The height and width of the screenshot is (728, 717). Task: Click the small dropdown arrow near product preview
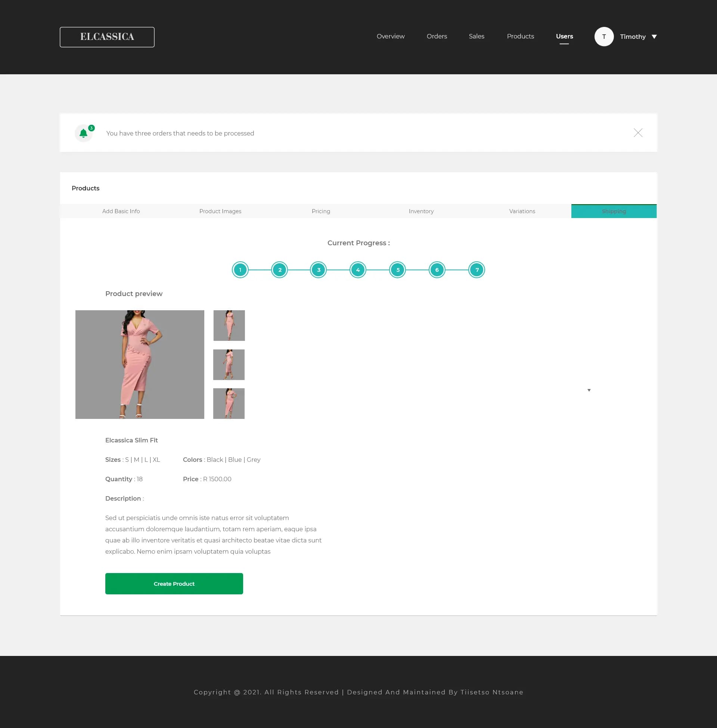pos(589,390)
